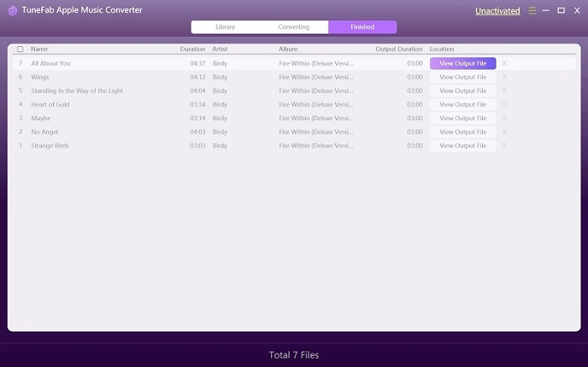Select Standing In the Way of the Light
Viewport: 588px width, 367px height.
click(77, 91)
